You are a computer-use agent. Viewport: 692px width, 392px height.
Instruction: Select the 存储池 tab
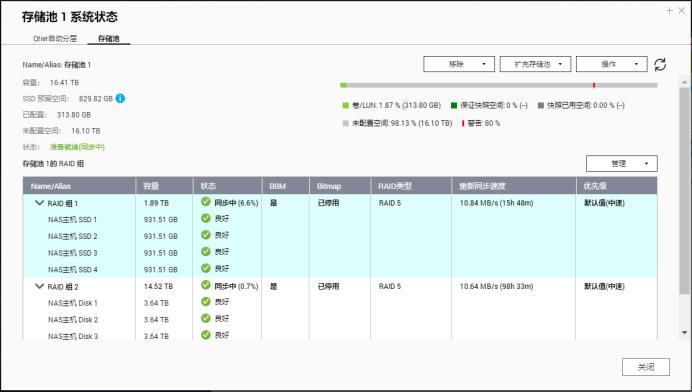[x=109, y=38]
